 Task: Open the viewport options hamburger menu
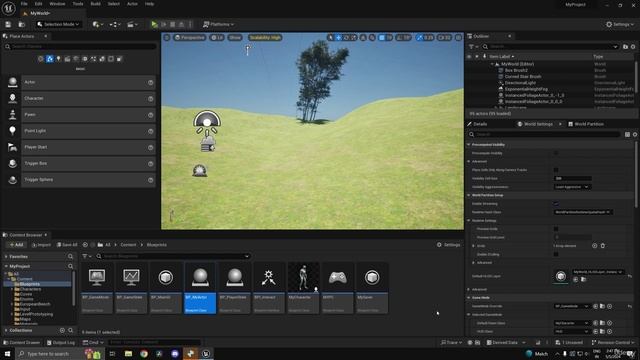point(167,38)
